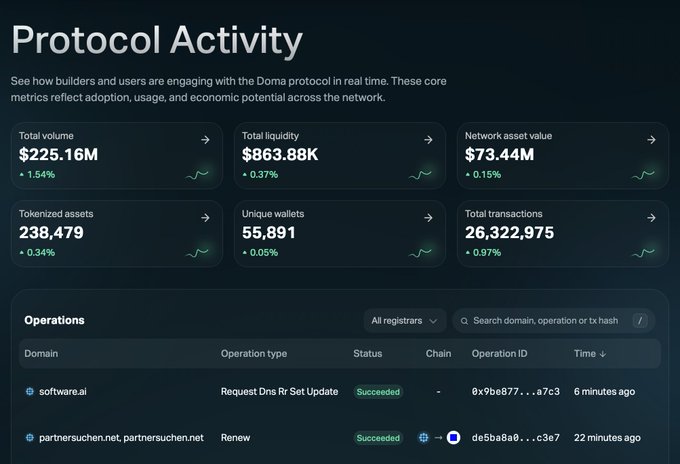Open Total volume details arrow
The image size is (680, 464).
point(205,140)
